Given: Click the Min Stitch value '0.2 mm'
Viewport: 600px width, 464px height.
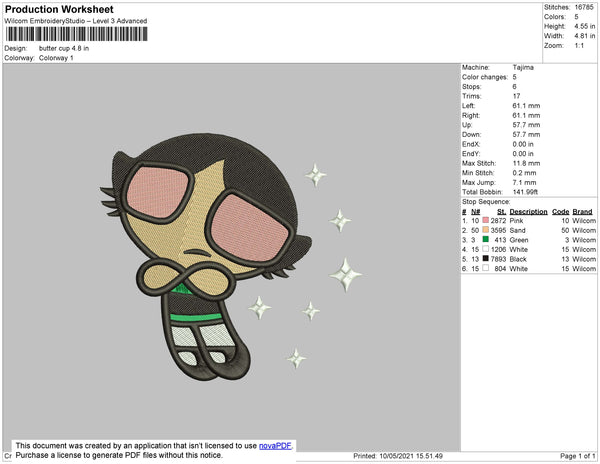Looking at the screenshot, I should pyautogui.click(x=524, y=173).
